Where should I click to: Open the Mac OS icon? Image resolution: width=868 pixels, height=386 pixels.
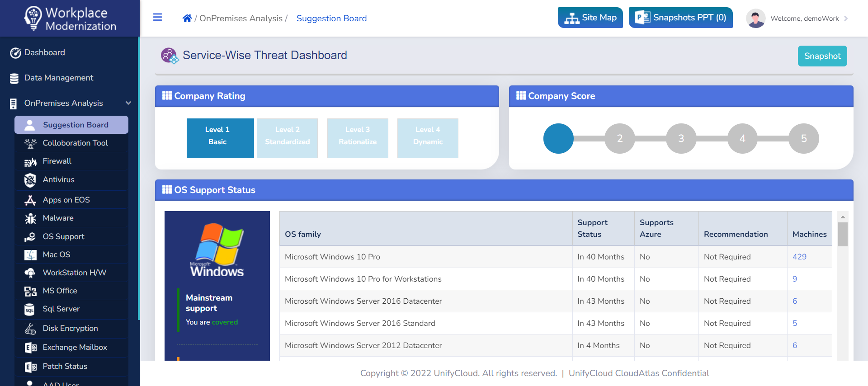[30, 255]
